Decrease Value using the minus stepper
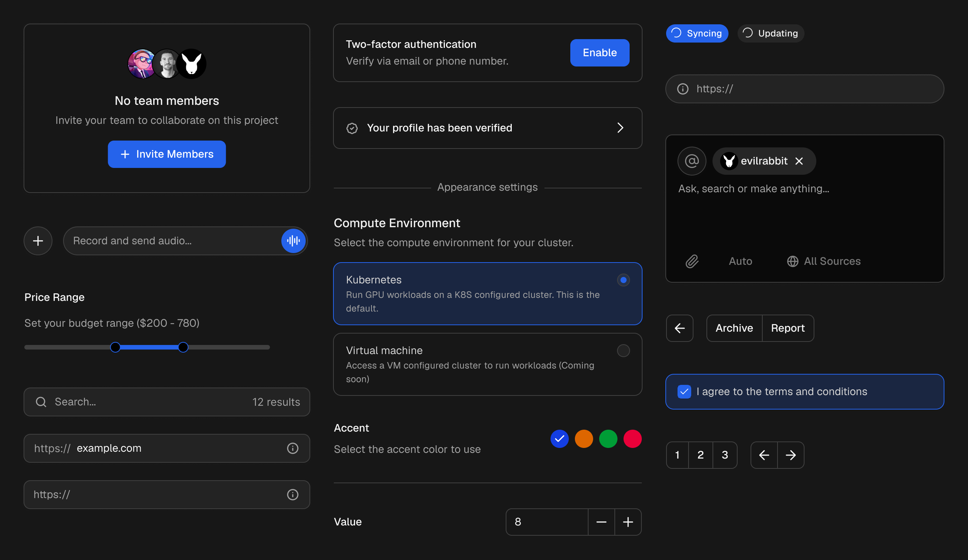The height and width of the screenshot is (560, 968). point(601,522)
